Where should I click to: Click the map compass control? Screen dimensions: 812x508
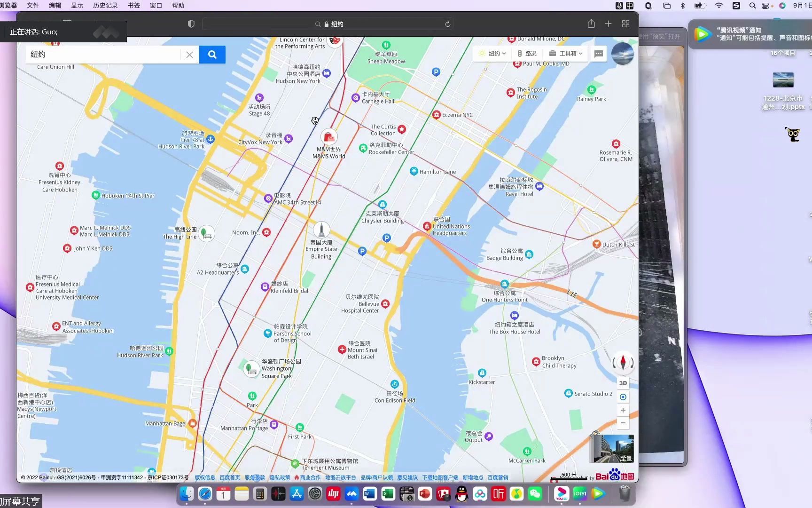coord(623,363)
